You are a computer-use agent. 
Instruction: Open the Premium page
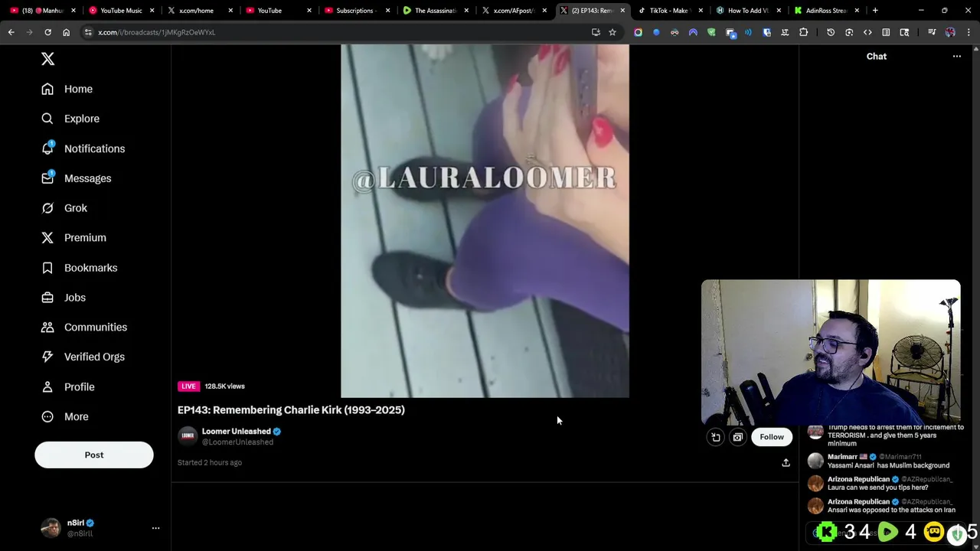tap(74, 238)
